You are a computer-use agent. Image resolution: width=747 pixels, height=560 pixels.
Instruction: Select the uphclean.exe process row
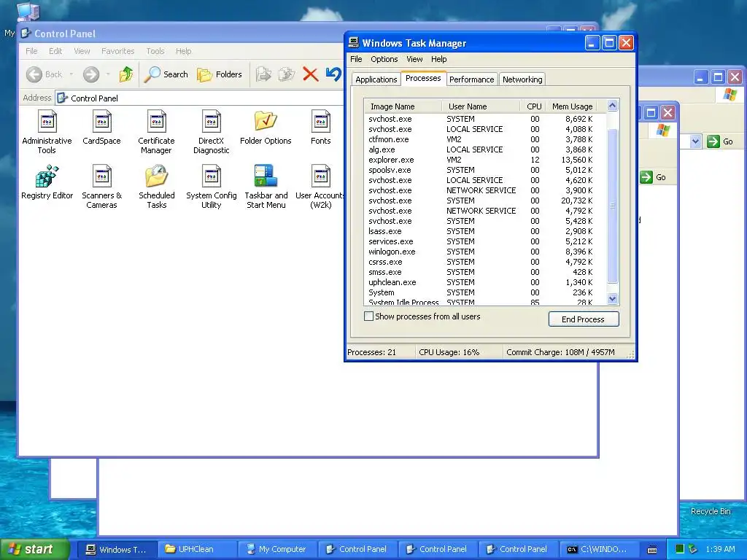click(485, 282)
